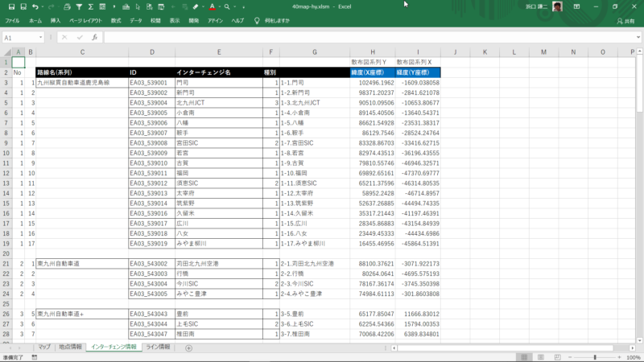Open the eraser clear options dropdown
Viewport: 644px width, 362px height.
pyautogui.click(x=203, y=6)
